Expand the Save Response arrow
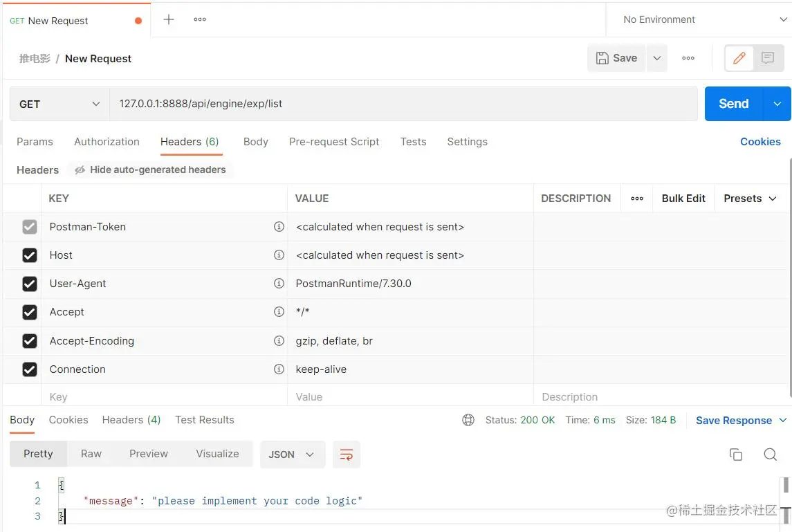 [x=783, y=421]
